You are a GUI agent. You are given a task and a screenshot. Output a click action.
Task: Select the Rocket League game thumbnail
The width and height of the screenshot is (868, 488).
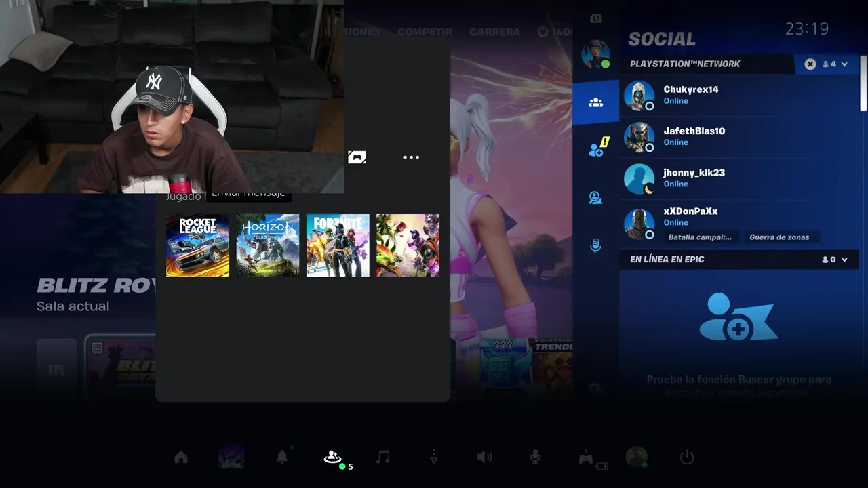click(197, 245)
